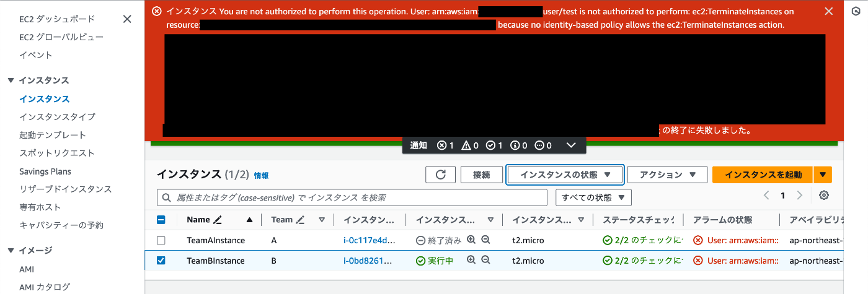Click the インスタンスを起動 button
This screenshot has width=868, height=294.
[763, 175]
